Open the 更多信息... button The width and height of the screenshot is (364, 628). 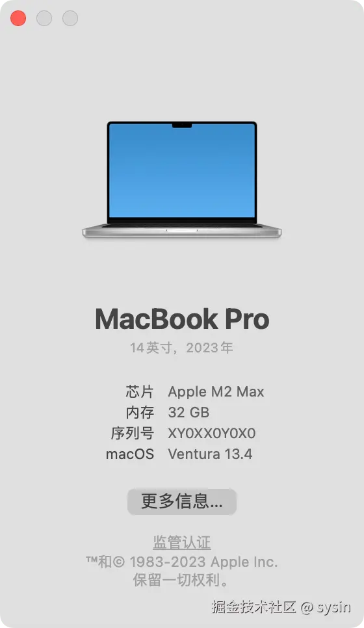182,501
